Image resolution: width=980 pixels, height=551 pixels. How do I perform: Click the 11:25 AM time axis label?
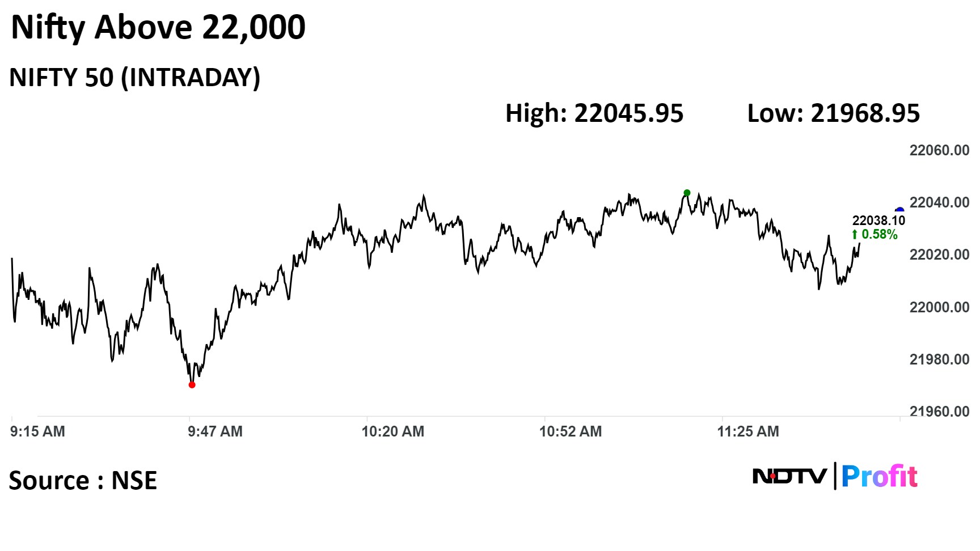(x=747, y=431)
